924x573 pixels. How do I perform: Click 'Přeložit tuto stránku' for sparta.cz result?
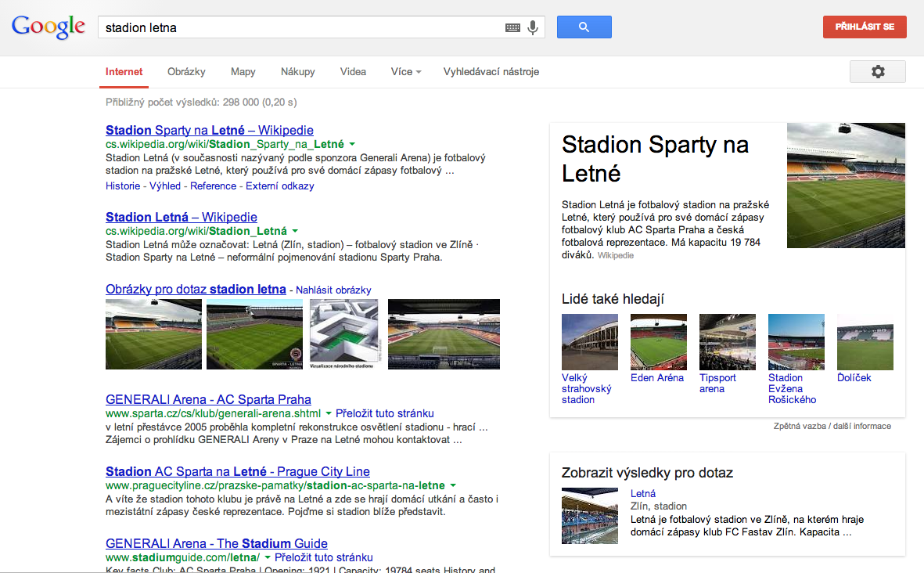[385, 414]
